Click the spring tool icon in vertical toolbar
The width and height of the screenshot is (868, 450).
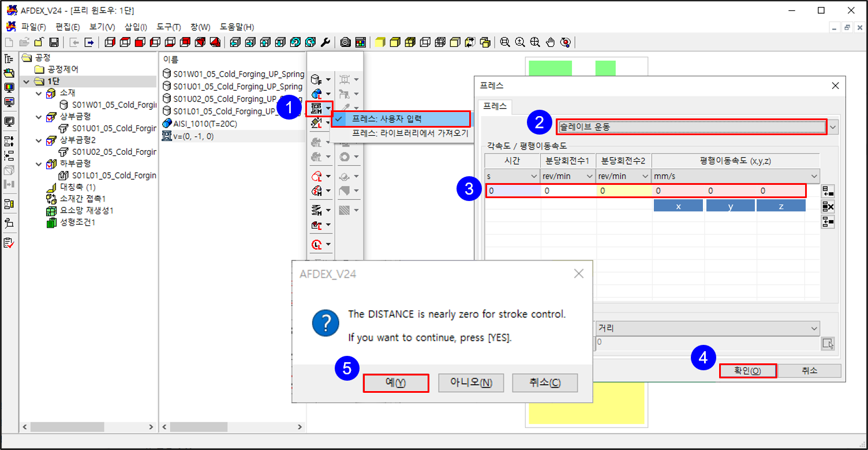click(316, 210)
